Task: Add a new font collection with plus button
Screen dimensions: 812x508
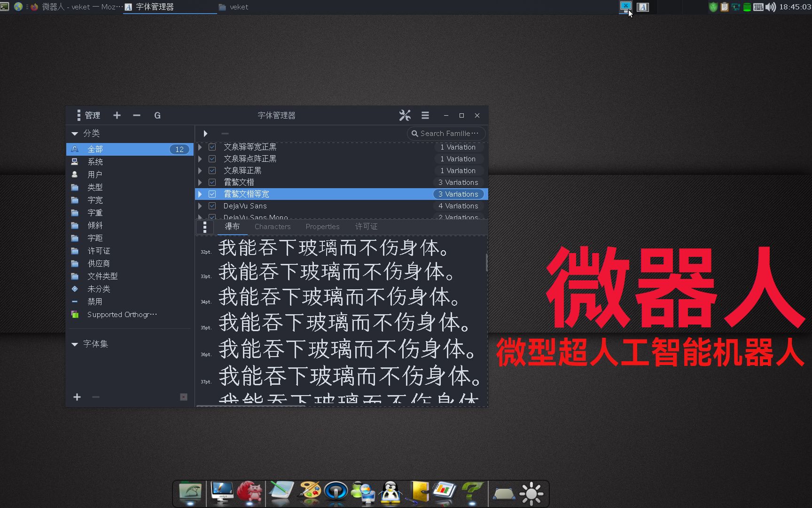Action: (x=77, y=397)
